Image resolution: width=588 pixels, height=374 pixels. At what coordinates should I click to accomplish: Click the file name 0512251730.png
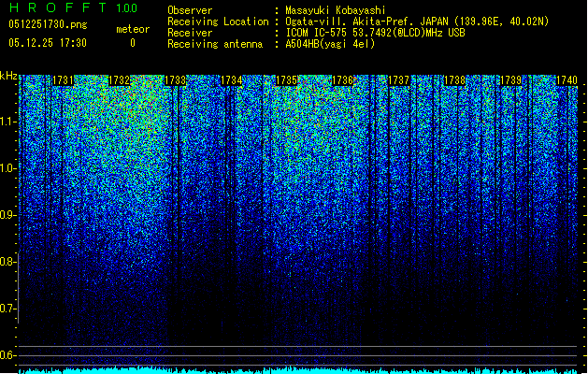point(48,24)
